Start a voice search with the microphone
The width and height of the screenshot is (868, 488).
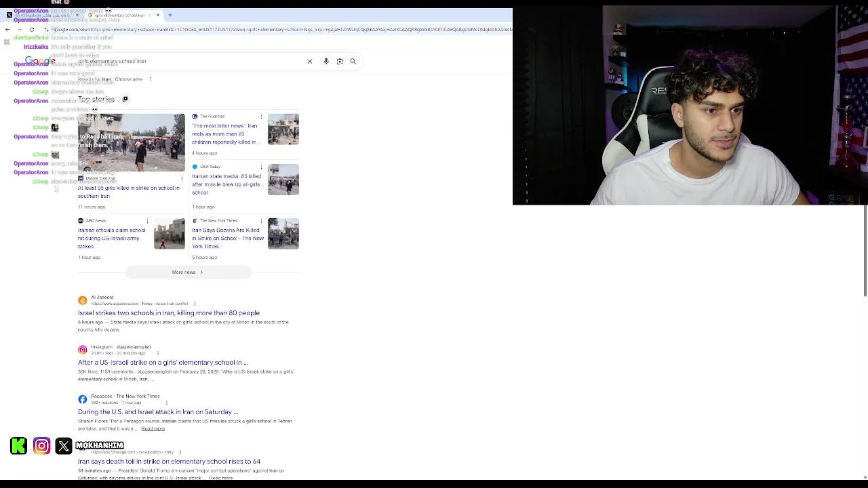click(x=326, y=61)
